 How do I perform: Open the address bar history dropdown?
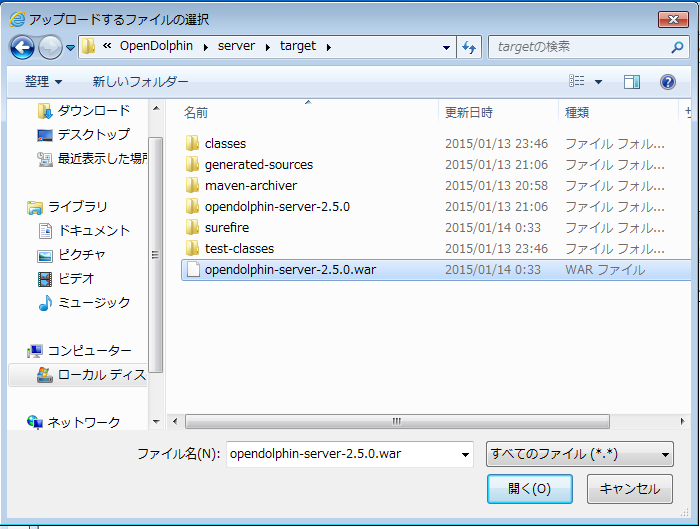(446, 47)
